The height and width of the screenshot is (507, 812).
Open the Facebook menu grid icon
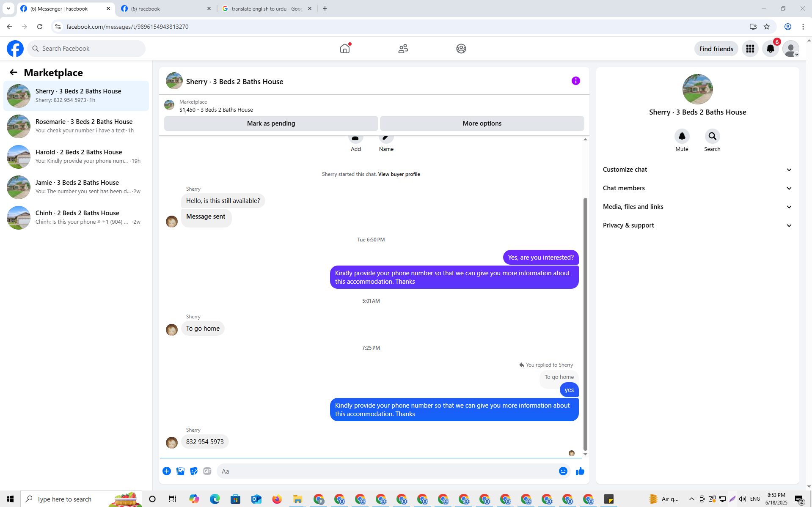(x=750, y=49)
